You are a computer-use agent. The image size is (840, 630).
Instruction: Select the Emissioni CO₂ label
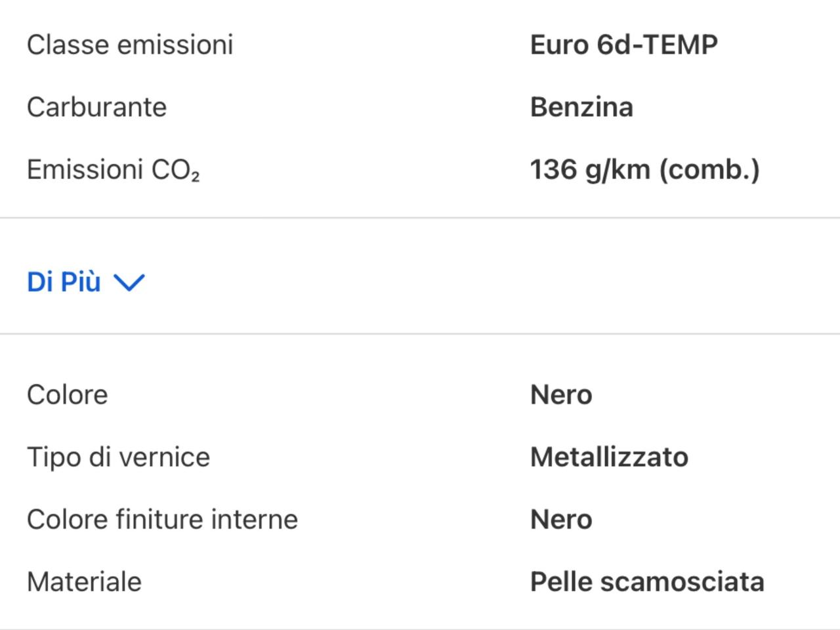pyautogui.click(x=113, y=169)
